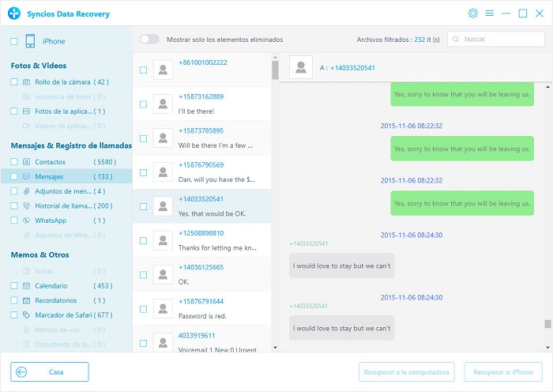Click gray bubble 'I would love to stay' at 08:24:30 first
This screenshot has width=553, height=392.
click(342, 266)
